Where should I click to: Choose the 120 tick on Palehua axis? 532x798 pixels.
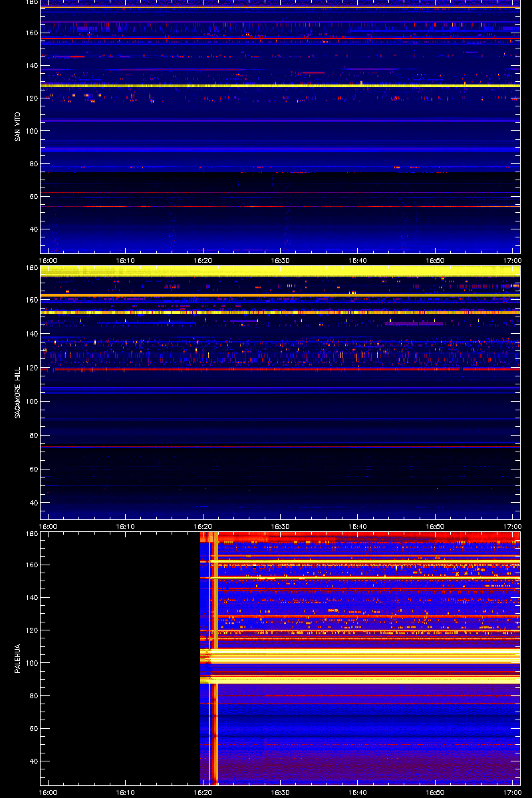click(x=31, y=630)
